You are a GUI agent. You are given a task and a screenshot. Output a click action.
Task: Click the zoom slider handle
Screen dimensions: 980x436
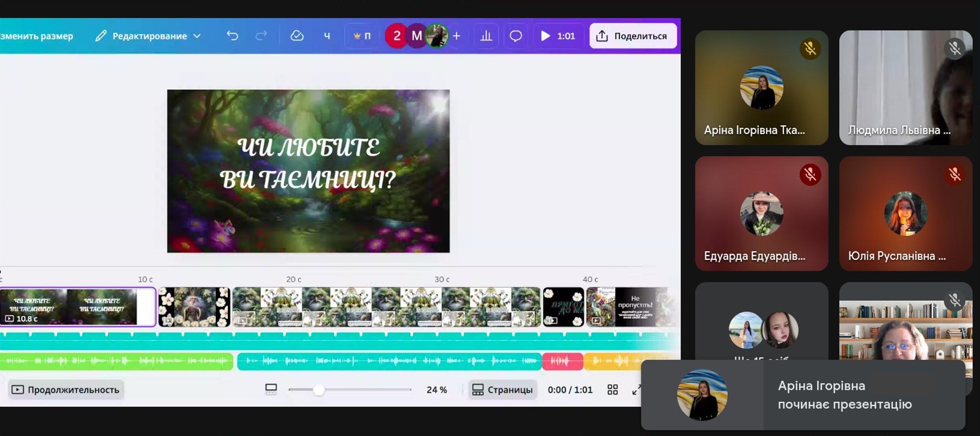[319, 390]
